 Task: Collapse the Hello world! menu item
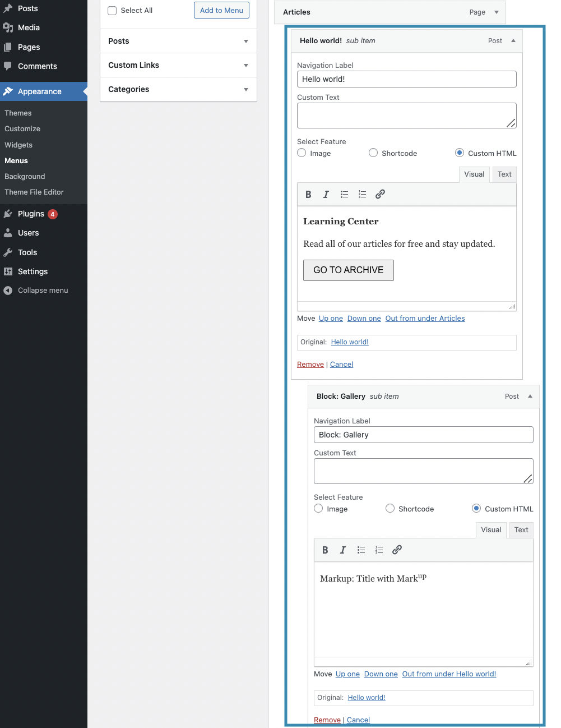coord(513,40)
